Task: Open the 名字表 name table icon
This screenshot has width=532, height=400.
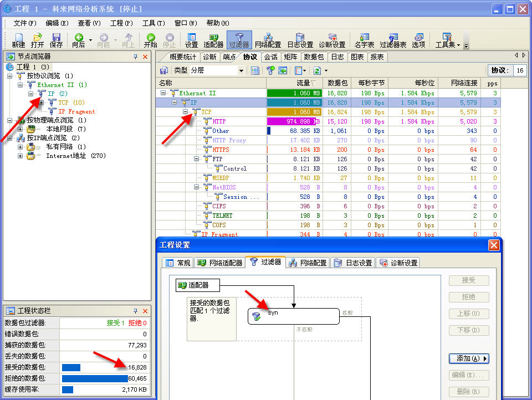Action: coord(364,40)
